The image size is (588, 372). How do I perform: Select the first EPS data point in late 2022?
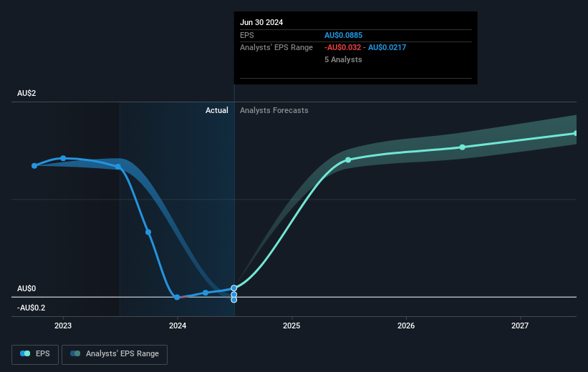click(34, 165)
